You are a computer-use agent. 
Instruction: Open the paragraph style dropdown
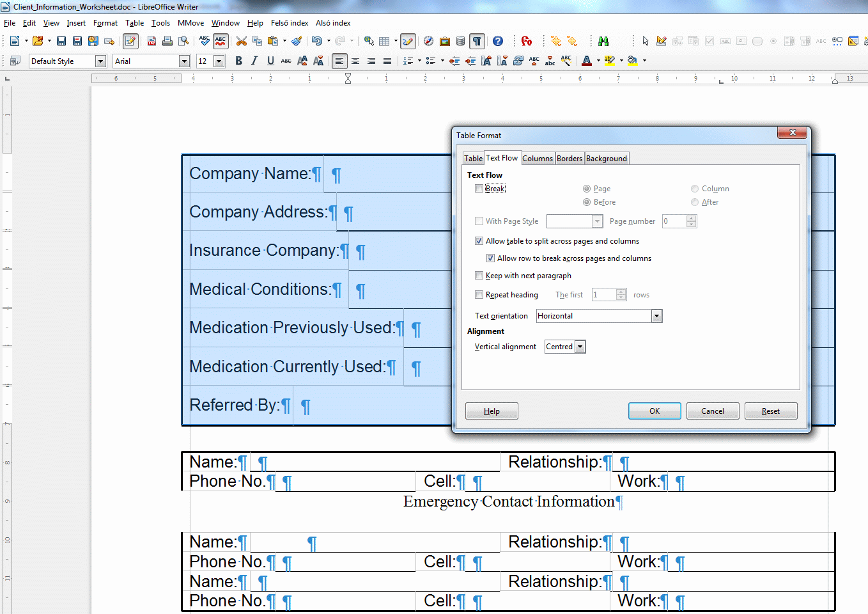click(x=100, y=61)
